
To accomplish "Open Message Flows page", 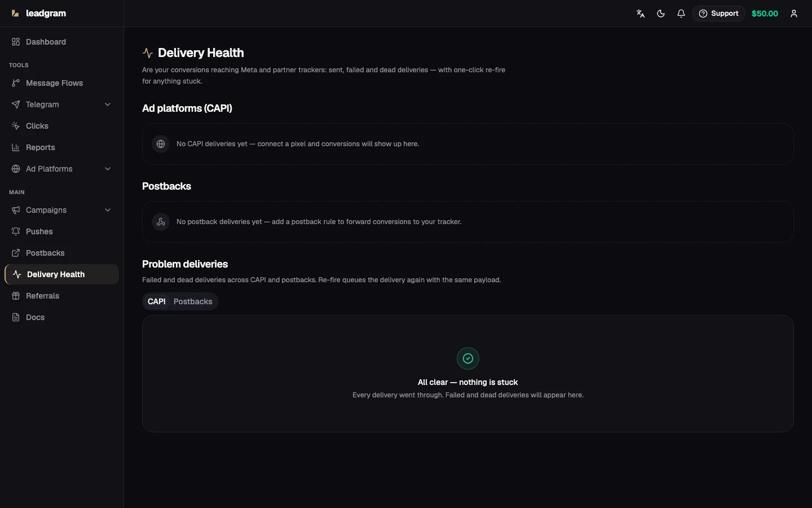I will click(x=61, y=83).
